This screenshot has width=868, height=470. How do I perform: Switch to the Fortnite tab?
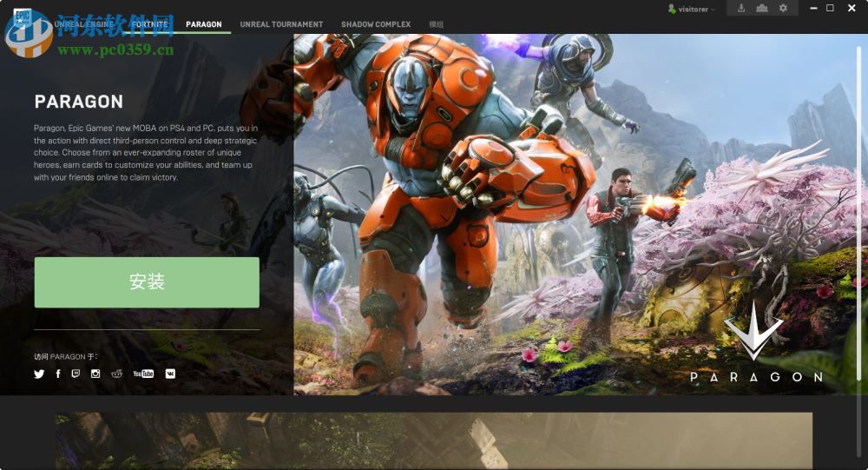coord(149,24)
